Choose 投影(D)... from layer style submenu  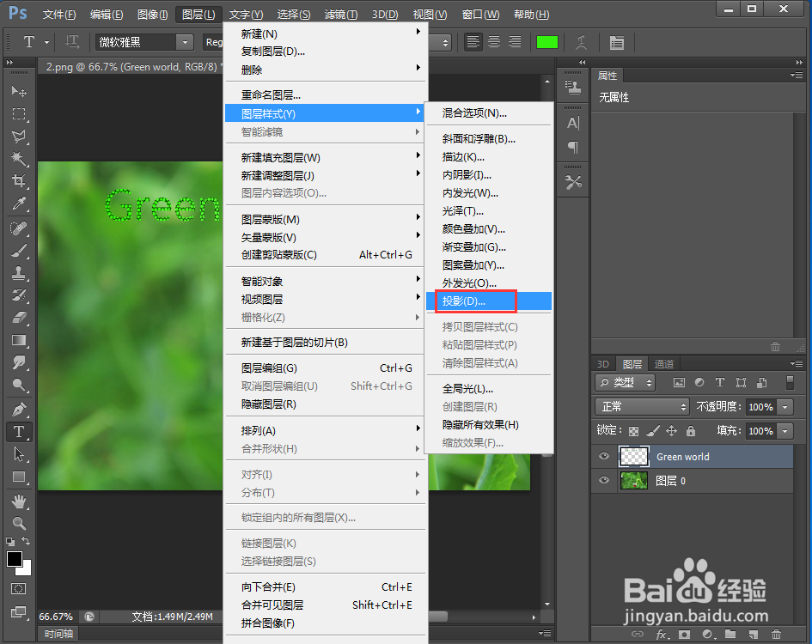point(488,301)
